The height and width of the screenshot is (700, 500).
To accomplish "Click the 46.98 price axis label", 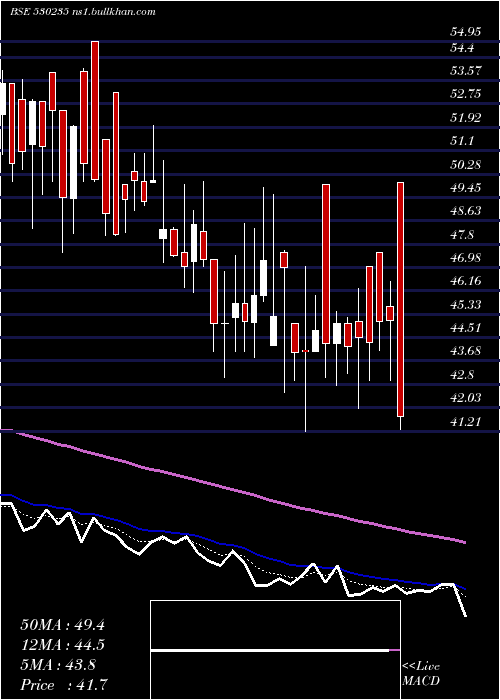I will coord(466,258).
